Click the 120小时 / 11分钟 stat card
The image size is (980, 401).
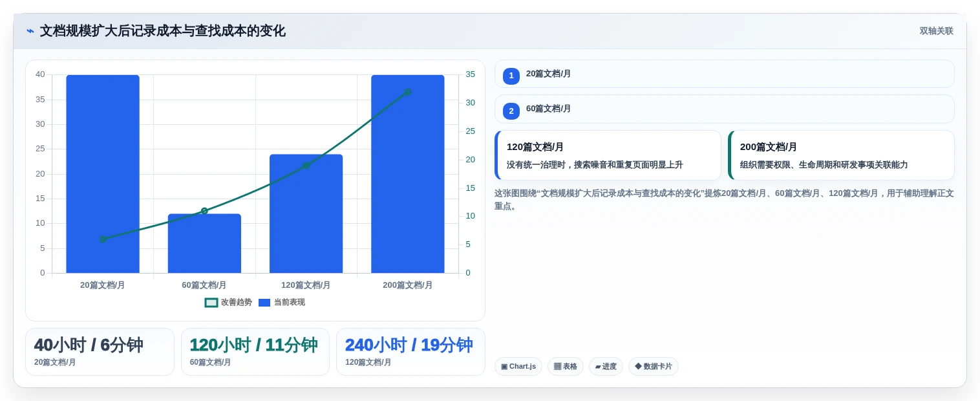pyautogui.click(x=255, y=352)
